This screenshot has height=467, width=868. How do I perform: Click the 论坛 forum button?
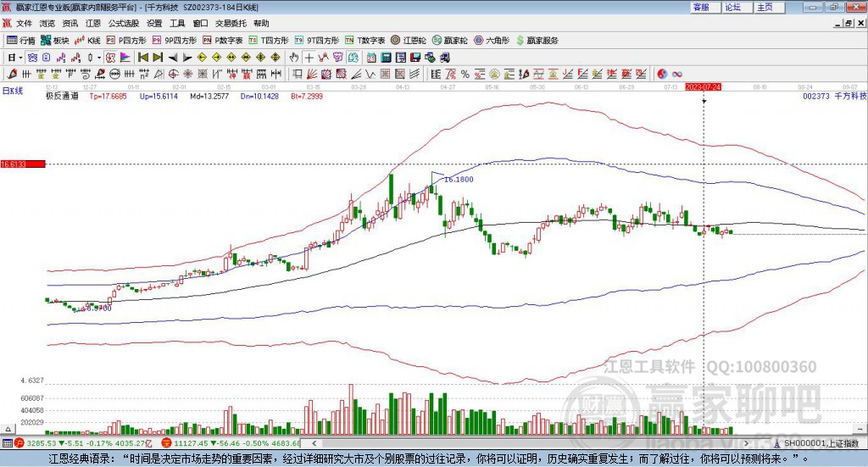coord(737,7)
